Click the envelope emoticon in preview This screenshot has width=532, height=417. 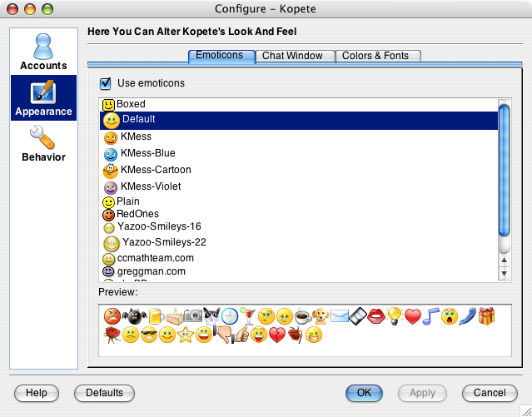pos(340,316)
